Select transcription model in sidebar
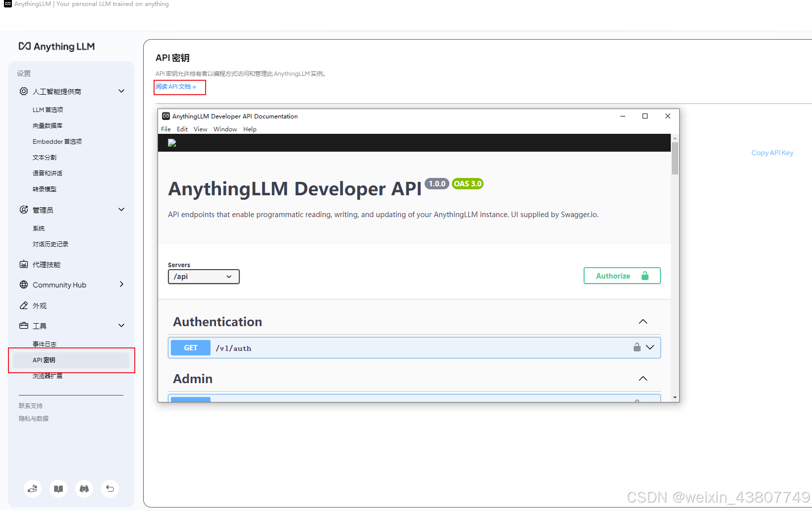Image resolution: width=812 pixels, height=511 pixels. pos(45,189)
